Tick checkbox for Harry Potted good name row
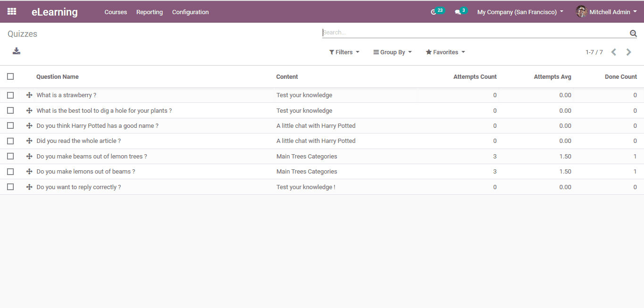The height and width of the screenshot is (308, 644). [10, 125]
